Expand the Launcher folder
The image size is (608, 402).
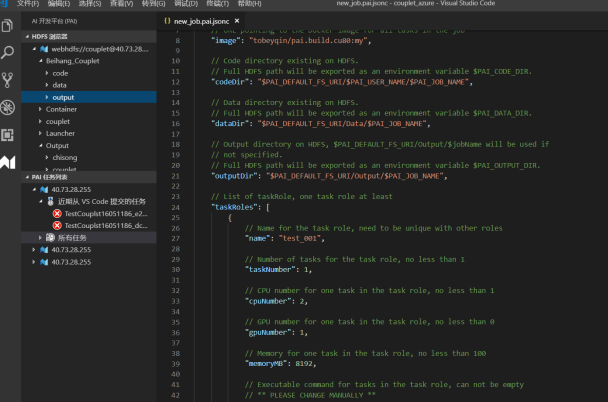point(40,133)
